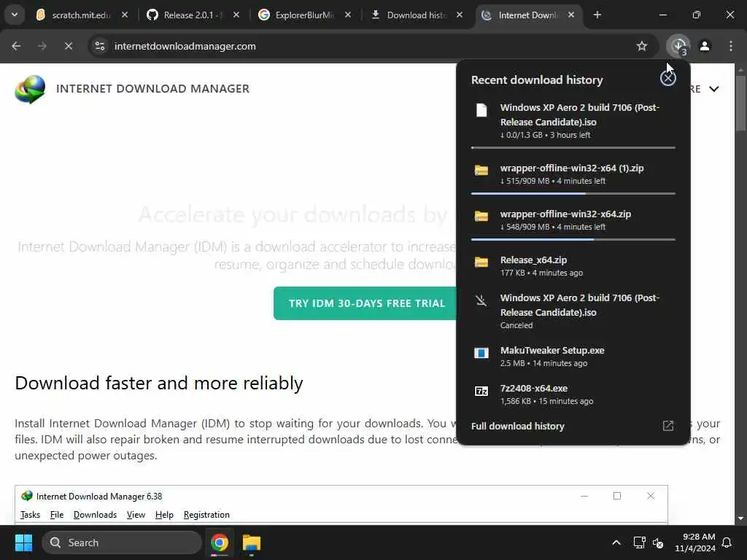Click the open-in-new-tab icon beside Full download history
Screen dimensions: 747x560
[x=668, y=426]
